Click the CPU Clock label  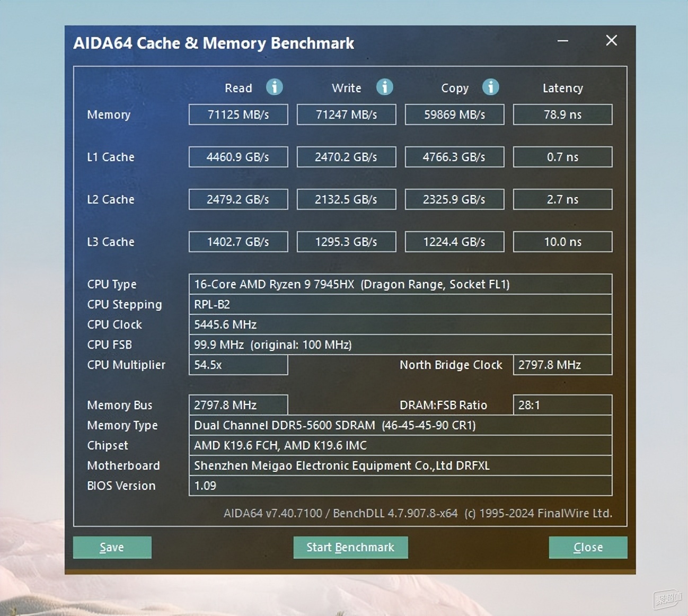114,324
